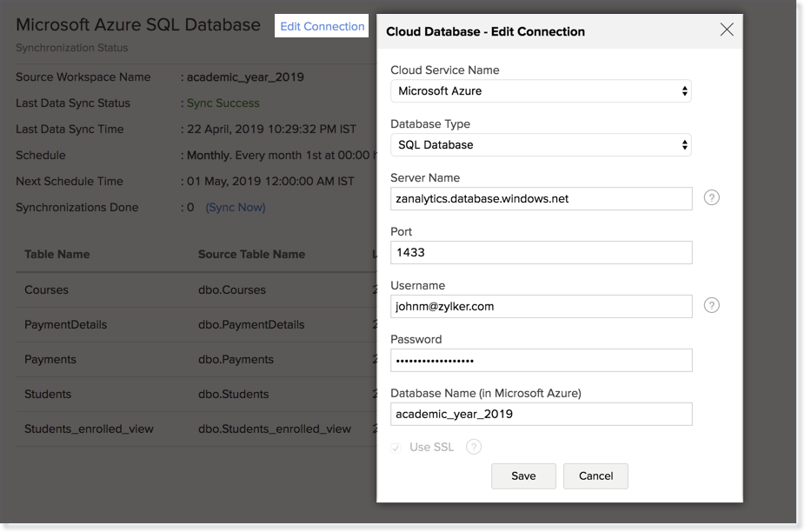Focus the Database Name input field
The width and height of the screenshot is (805, 532).
[541, 414]
